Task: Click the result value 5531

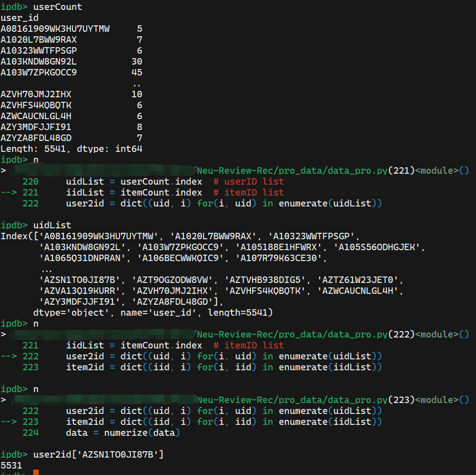Action: 11,466
